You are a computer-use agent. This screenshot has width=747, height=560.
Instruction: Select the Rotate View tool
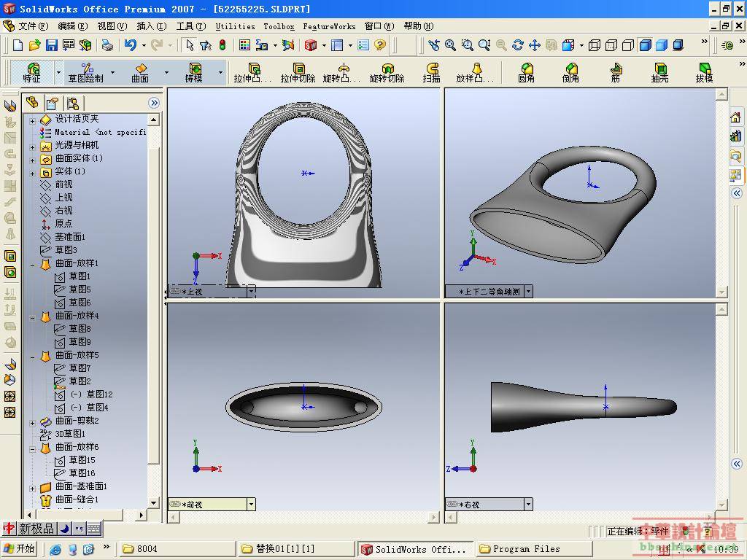coord(518,45)
